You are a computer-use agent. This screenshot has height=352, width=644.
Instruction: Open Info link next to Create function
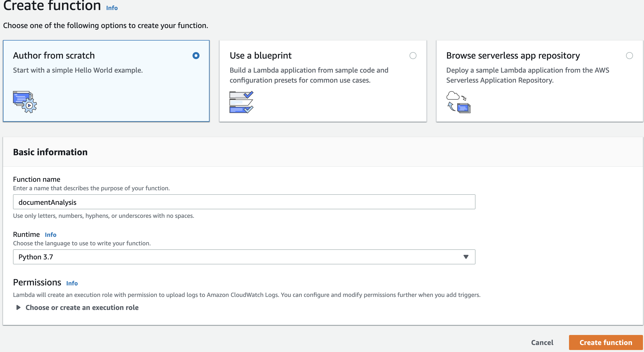(x=112, y=8)
